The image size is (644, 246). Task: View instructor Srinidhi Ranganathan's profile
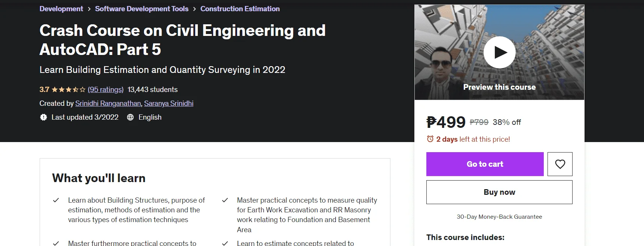(x=108, y=104)
